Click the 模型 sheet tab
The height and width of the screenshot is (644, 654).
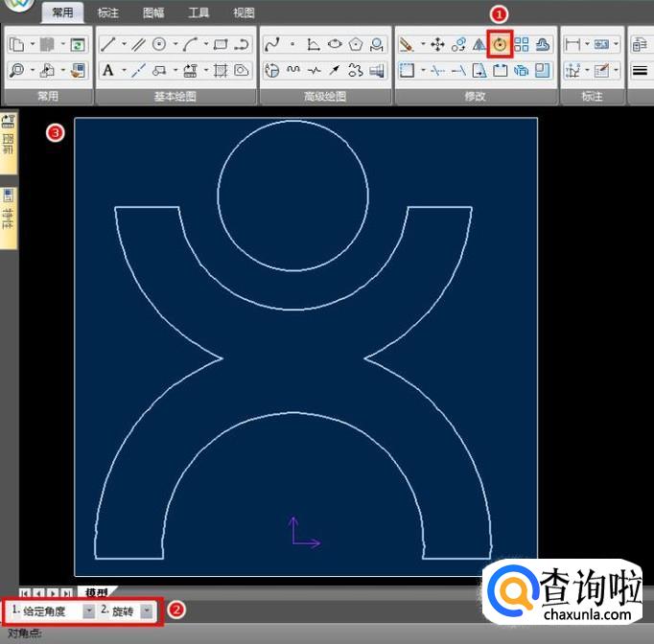[x=95, y=593]
